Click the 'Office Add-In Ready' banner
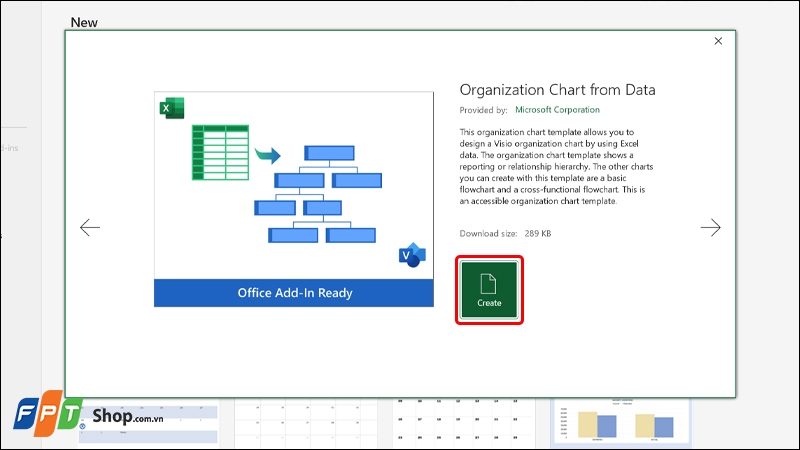 tap(294, 293)
